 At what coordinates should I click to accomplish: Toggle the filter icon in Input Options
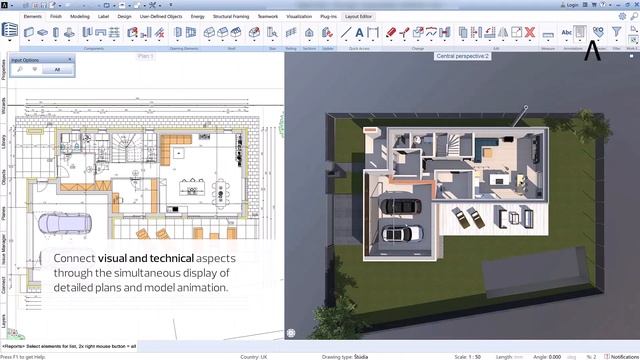(x=35, y=69)
